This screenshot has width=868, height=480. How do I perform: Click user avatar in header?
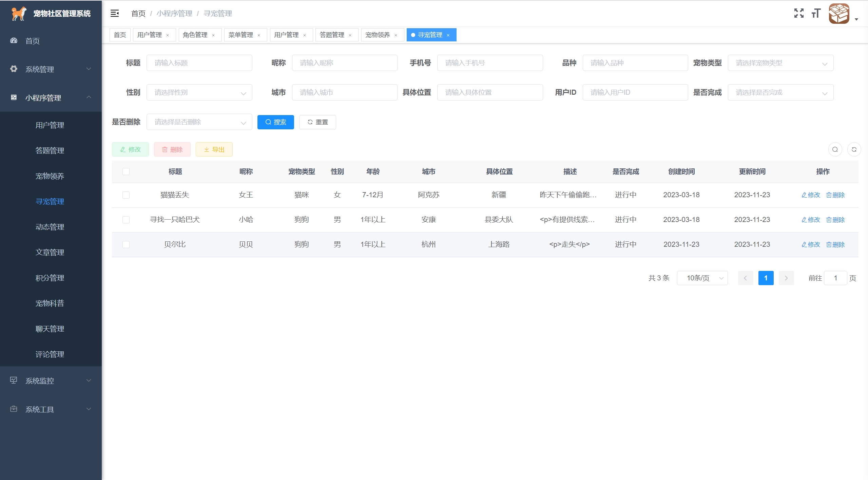point(839,14)
